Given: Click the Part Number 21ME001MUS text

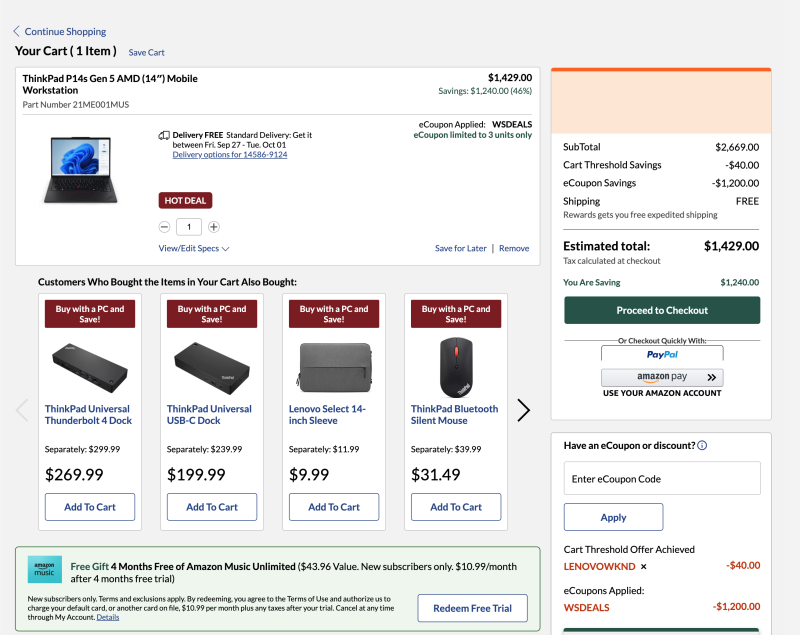Looking at the screenshot, I should (x=76, y=105).
